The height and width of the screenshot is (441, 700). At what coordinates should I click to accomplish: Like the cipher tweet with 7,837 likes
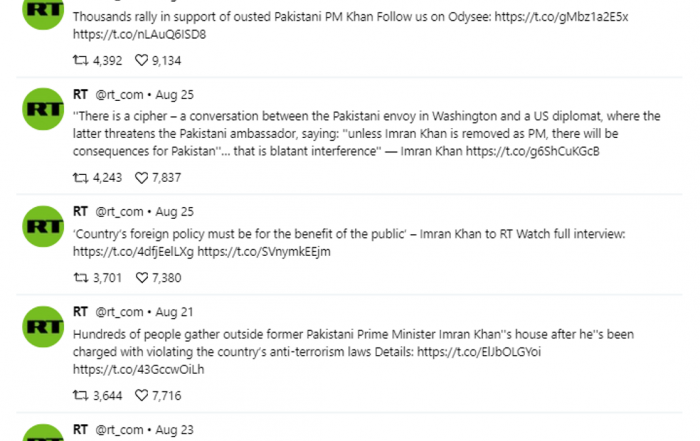tap(142, 178)
